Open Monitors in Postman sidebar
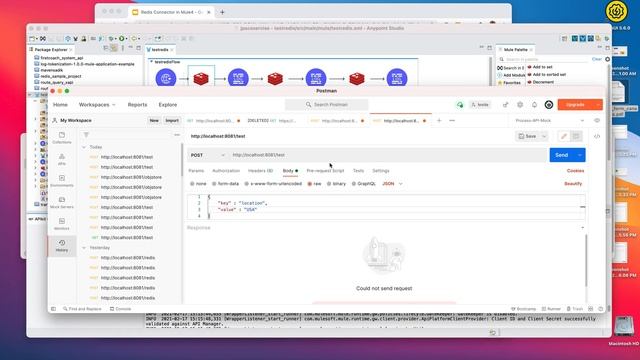640x360 pixels. (62, 224)
